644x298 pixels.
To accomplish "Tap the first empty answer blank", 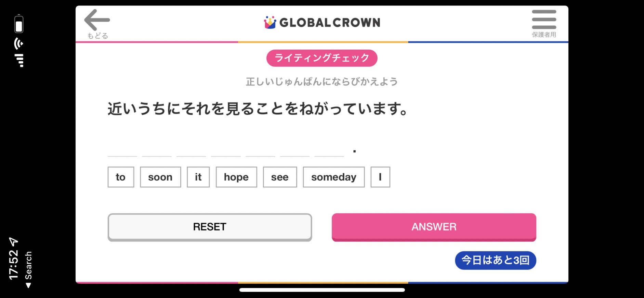I will [122, 150].
